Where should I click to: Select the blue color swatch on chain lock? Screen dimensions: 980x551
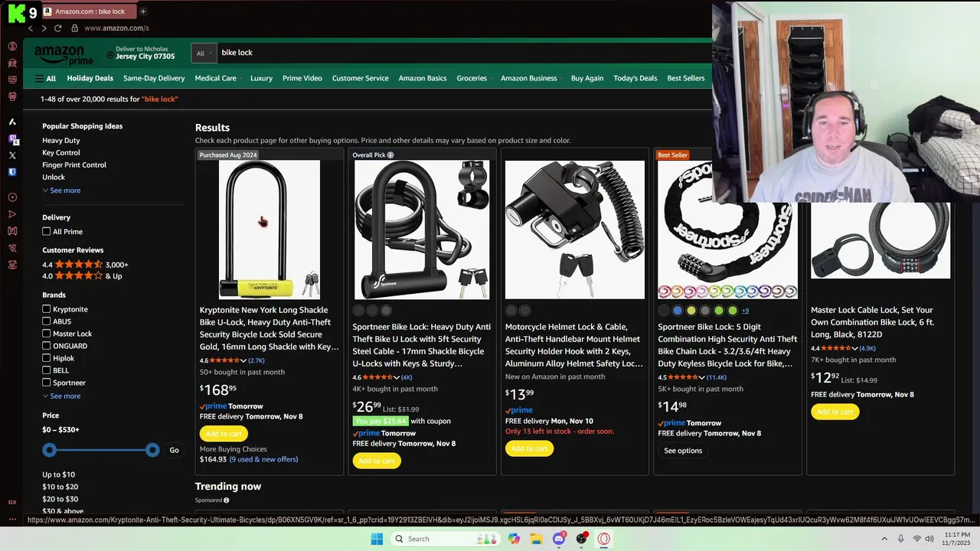678,311
